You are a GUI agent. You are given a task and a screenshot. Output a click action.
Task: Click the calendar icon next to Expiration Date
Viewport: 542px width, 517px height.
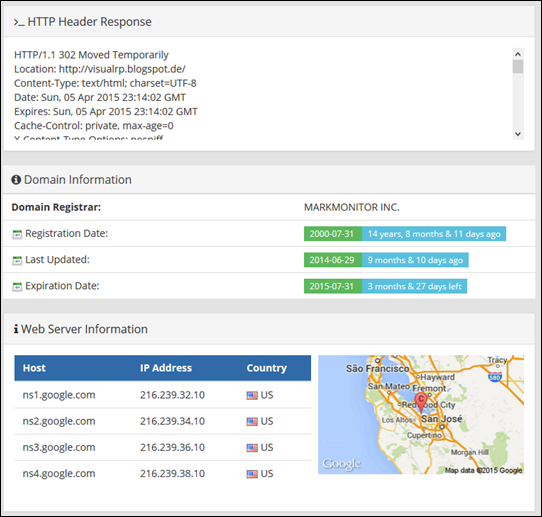pos(17,287)
